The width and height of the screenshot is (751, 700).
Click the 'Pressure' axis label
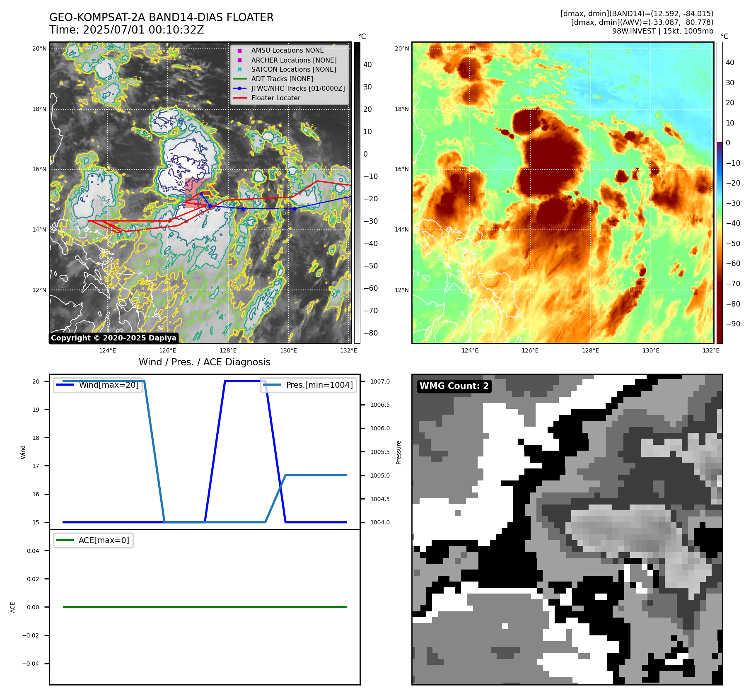pyautogui.click(x=399, y=452)
